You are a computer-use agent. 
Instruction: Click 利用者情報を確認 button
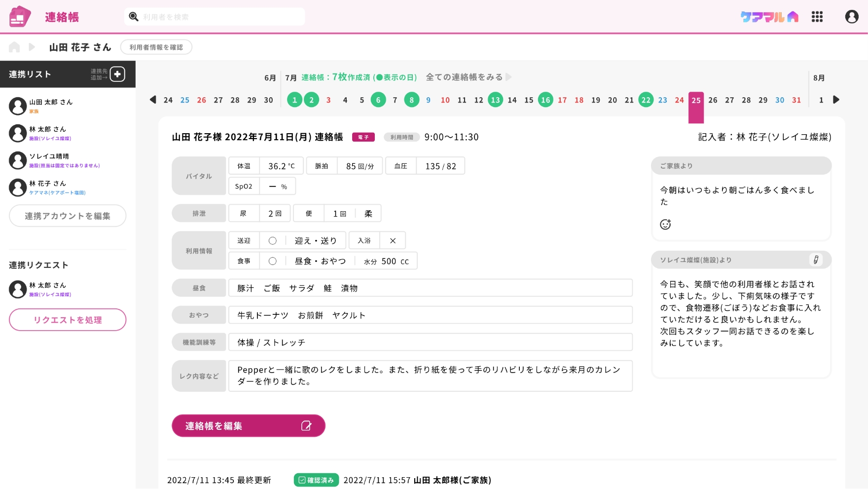coord(156,47)
